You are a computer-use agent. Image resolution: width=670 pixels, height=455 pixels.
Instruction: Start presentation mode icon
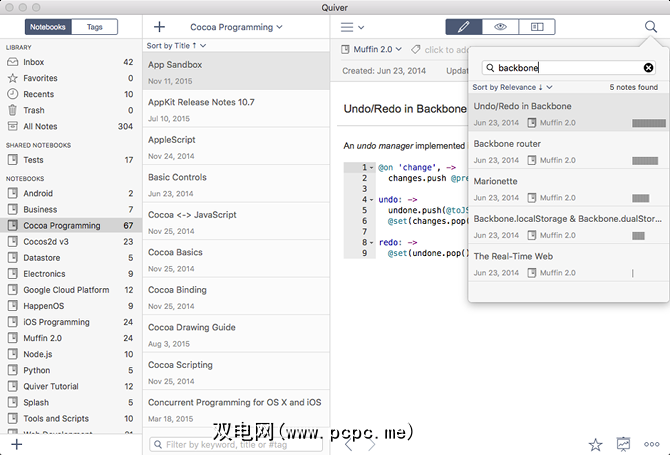[x=623, y=444]
